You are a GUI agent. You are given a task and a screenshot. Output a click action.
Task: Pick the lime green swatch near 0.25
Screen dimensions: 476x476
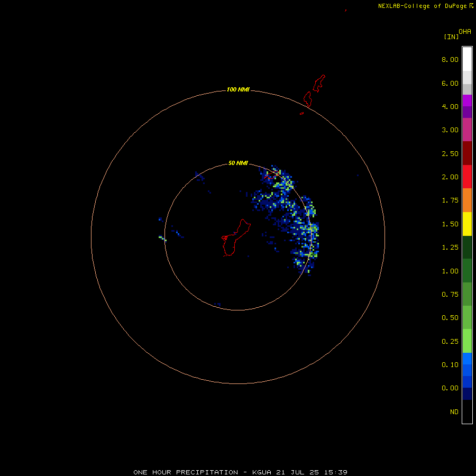(467, 341)
